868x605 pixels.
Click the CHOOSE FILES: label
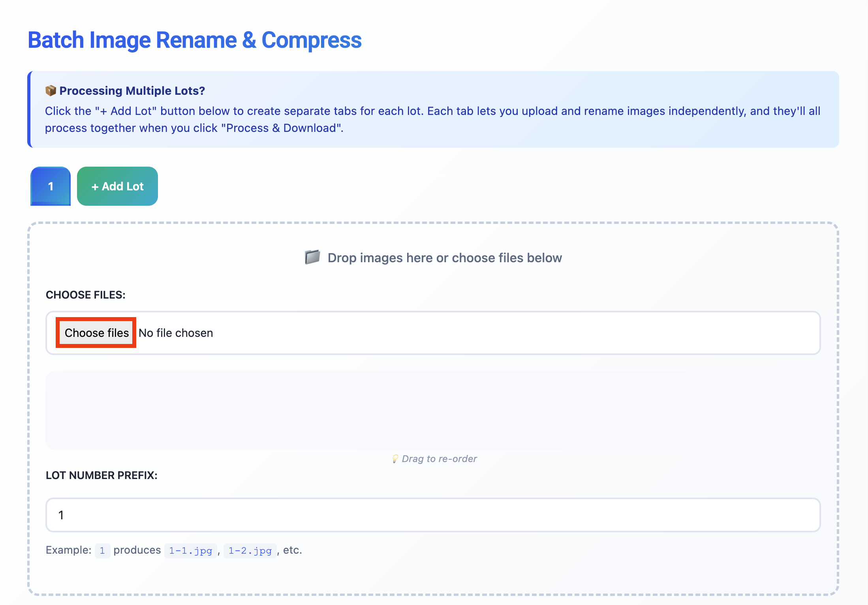85,295
